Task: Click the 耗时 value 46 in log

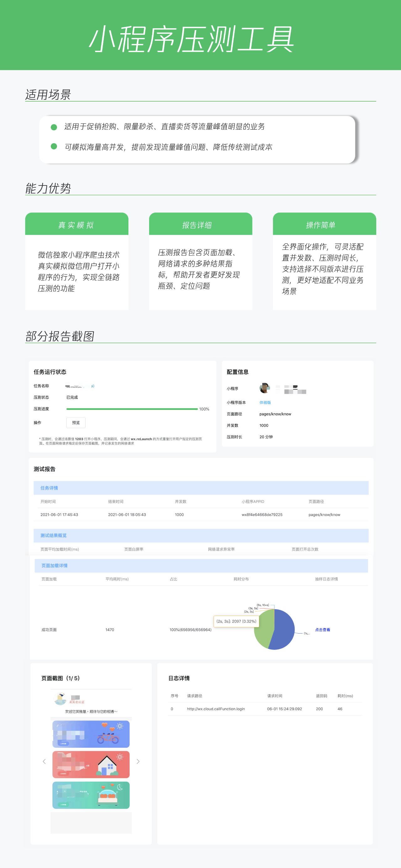Action: click(x=340, y=709)
